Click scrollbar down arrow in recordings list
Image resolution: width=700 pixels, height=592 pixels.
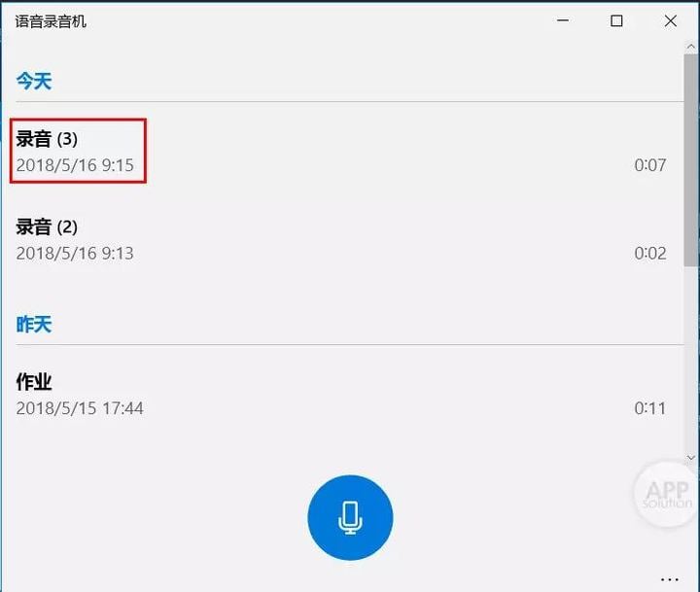pos(691,458)
